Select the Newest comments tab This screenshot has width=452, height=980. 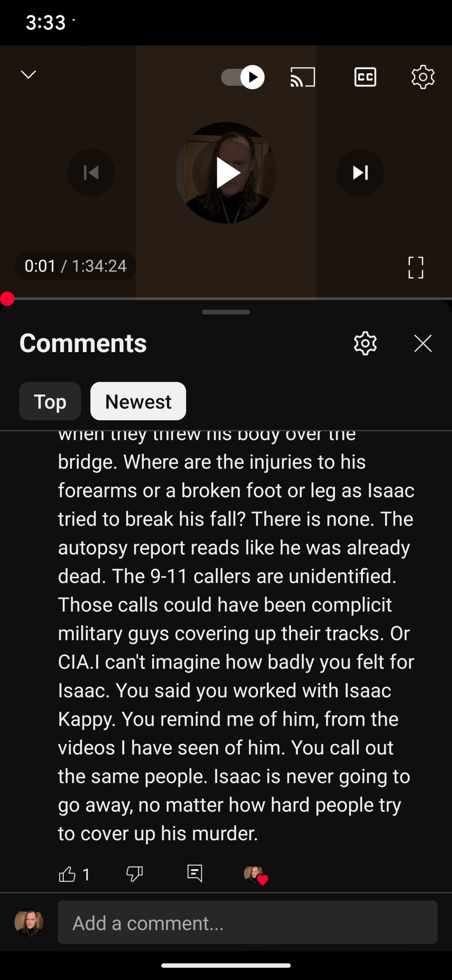[x=138, y=401]
